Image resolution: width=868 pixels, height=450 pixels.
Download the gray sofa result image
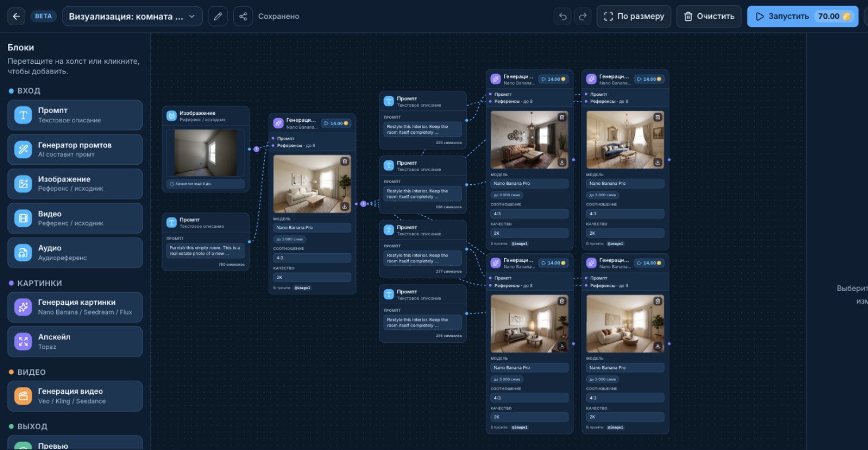562,346
